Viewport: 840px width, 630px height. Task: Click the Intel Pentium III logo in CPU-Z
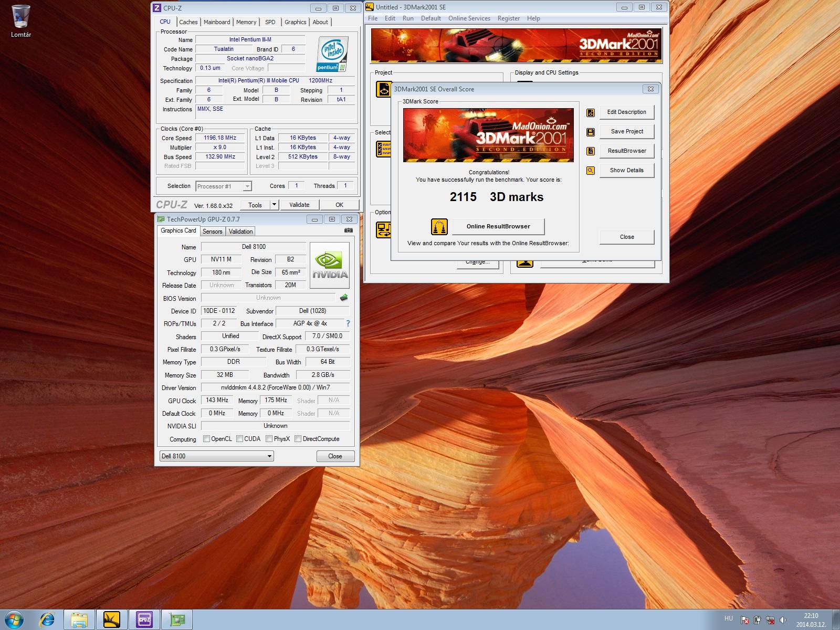(332, 55)
